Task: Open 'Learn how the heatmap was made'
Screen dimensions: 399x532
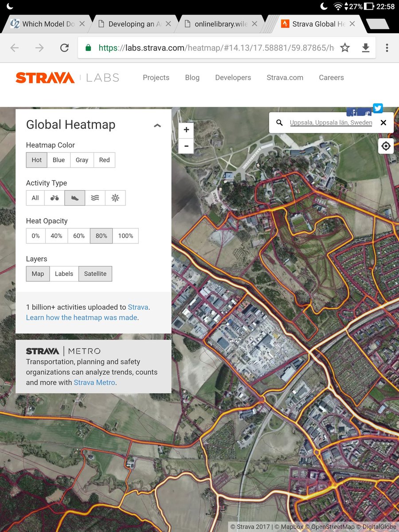Action: (x=82, y=317)
